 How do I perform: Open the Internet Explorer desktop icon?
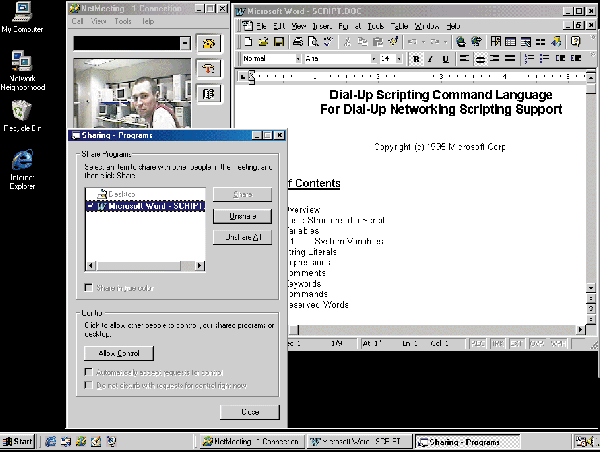(22, 163)
